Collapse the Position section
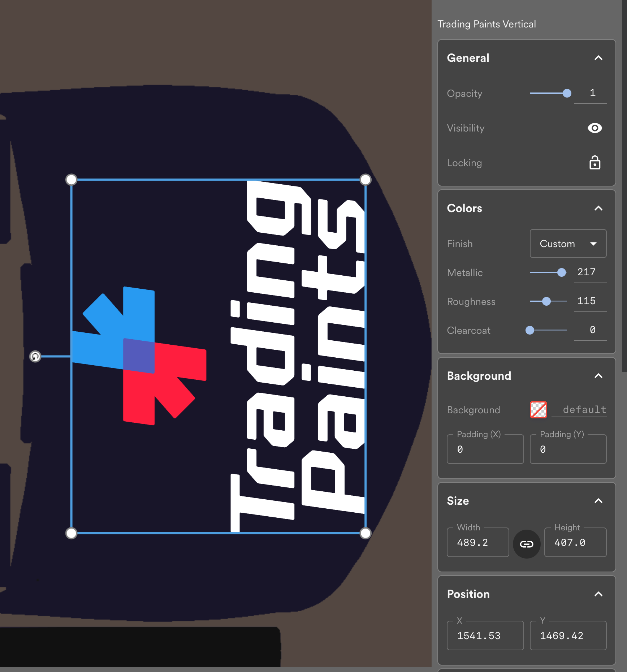 (x=598, y=594)
